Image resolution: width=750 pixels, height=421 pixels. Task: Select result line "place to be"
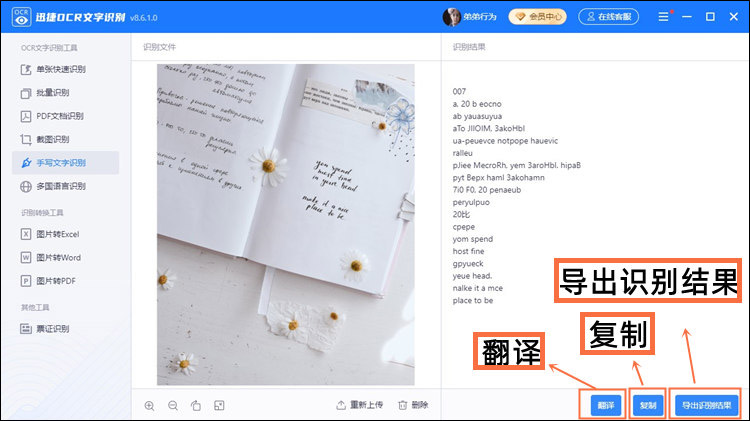(473, 300)
